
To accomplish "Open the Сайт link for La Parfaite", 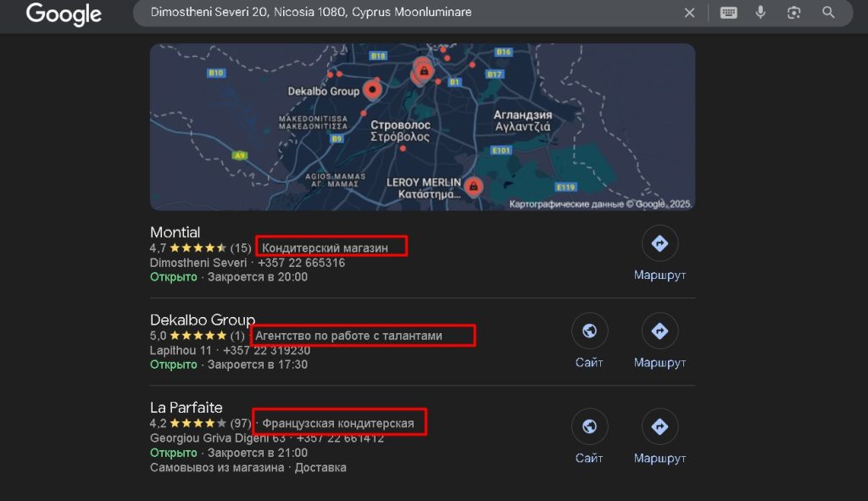I will click(590, 458).
